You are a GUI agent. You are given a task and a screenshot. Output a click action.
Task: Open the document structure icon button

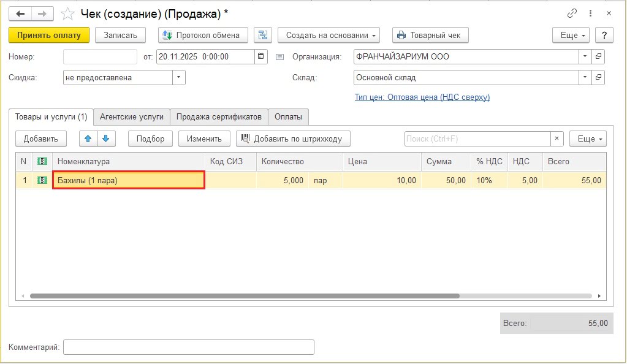[x=263, y=35]
